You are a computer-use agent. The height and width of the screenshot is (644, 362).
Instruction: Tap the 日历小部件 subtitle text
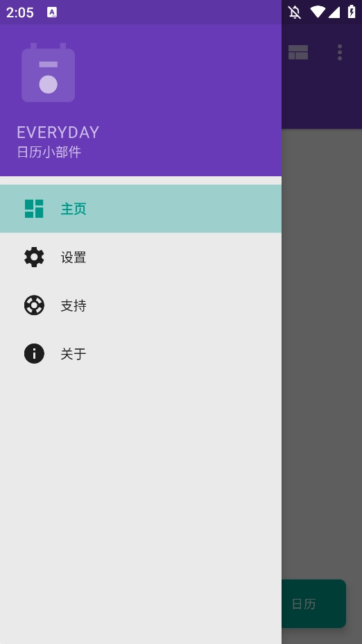click(x=49, y=152)
